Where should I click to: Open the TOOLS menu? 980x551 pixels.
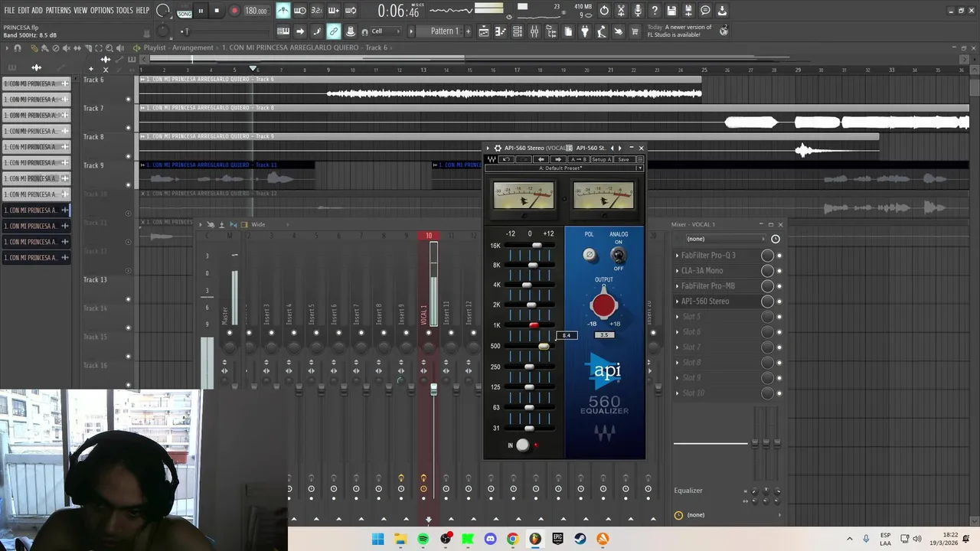tap(124, 11)
